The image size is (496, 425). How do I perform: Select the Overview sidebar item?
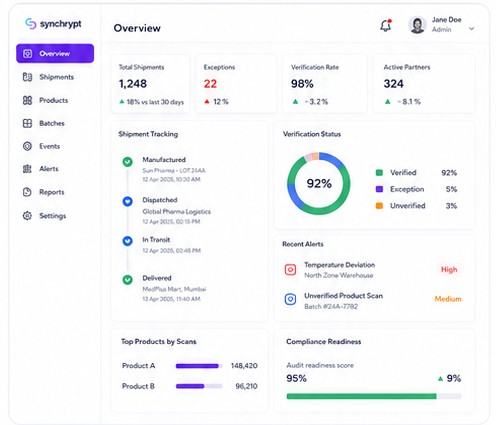tap(55, 53)
